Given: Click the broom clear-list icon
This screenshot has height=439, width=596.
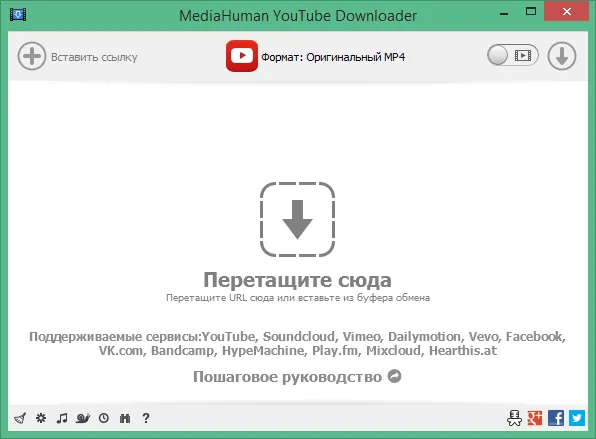Looking at the screenshot, I should pos(21,418).
